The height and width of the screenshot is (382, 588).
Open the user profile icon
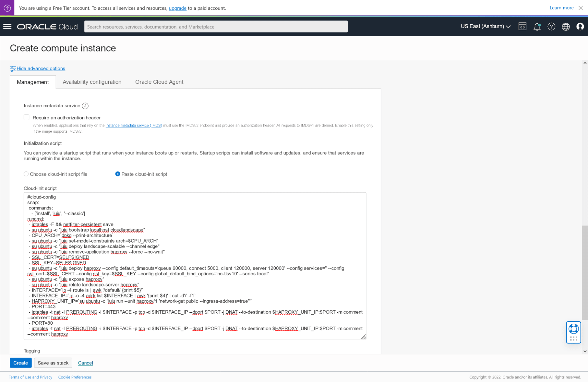point(580,26)
